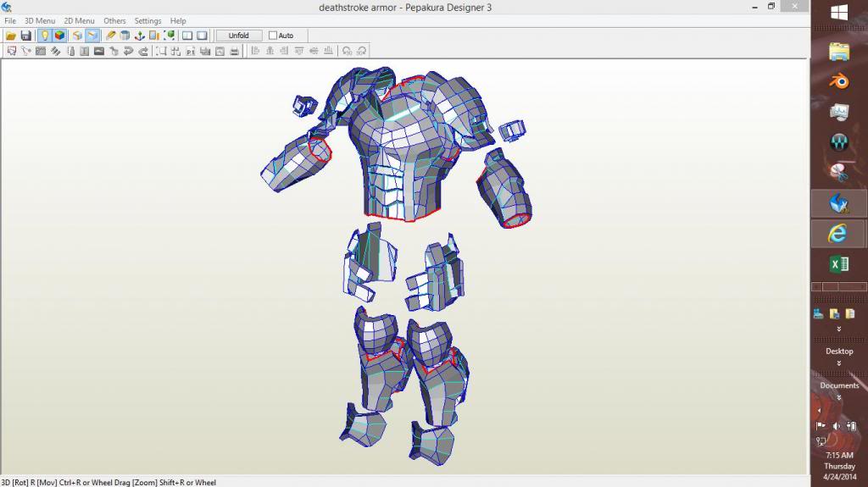The height and width of the screenshot is (487, 868).
Task: Click the undo curved arrow icon
Action: pos(129,51)
